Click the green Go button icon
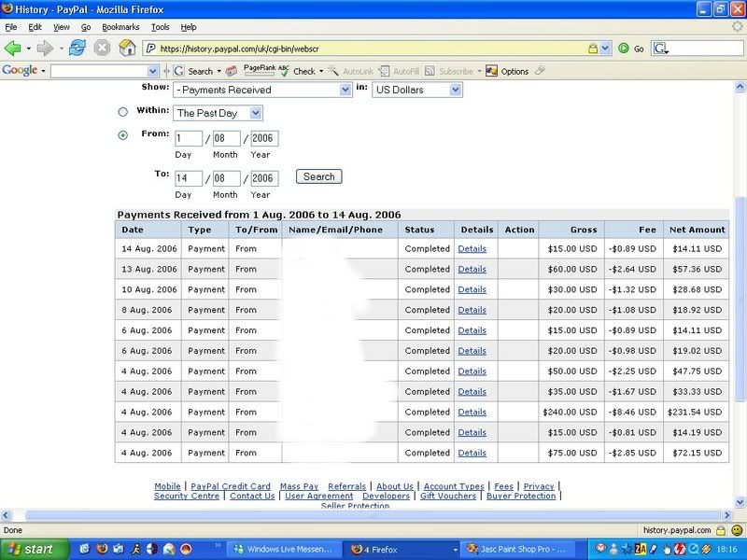Image resolution: width=747 pixels, height=560 pixels. (x=623, y=48)
